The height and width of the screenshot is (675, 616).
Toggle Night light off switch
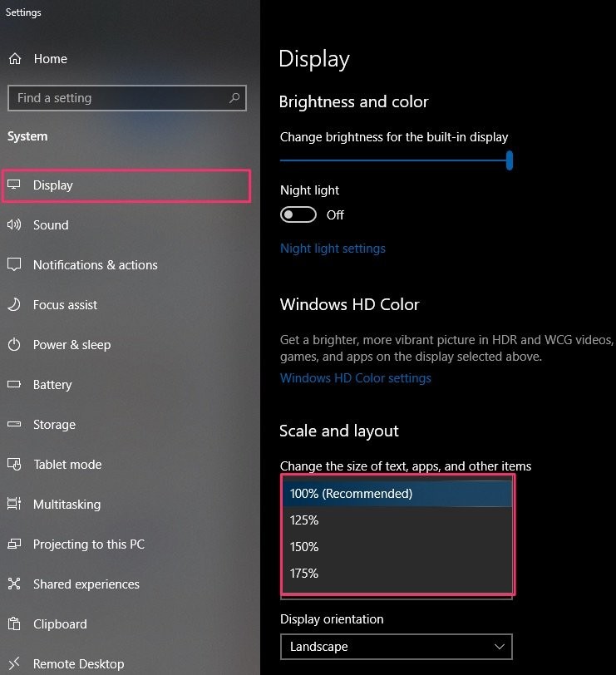point(298,214)
